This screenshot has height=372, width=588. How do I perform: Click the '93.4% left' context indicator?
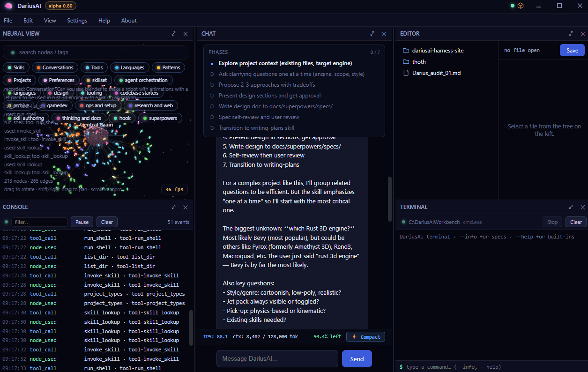pyautogui.click(x=327, y=337)
